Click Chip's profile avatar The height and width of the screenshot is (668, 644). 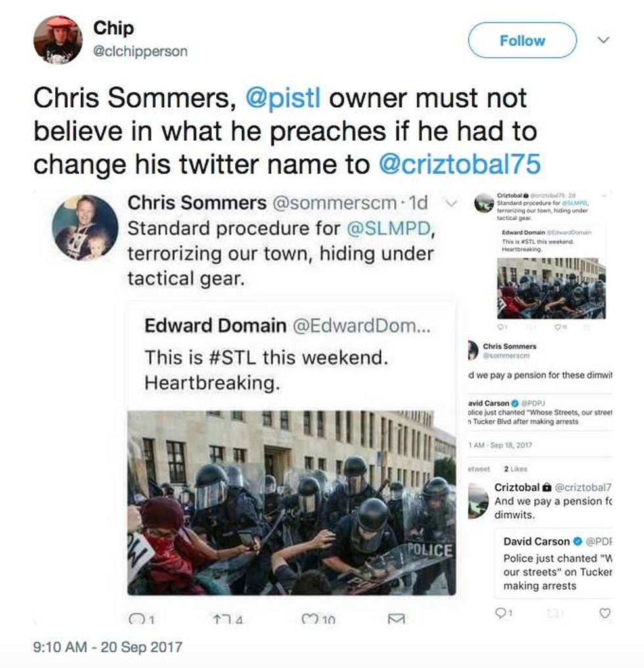(58, 39)
